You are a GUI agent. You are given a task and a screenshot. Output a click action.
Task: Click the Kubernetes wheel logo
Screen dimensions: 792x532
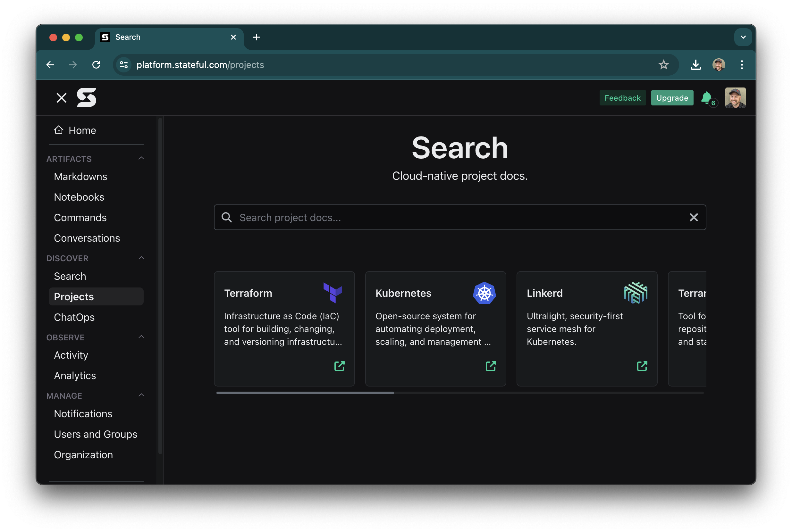484,293
